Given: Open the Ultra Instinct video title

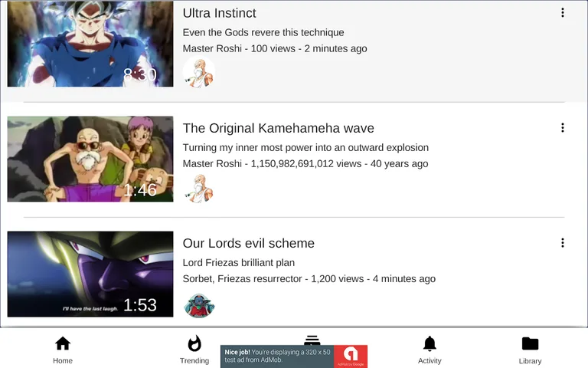Looking at the screenshot, I should 220,13.
